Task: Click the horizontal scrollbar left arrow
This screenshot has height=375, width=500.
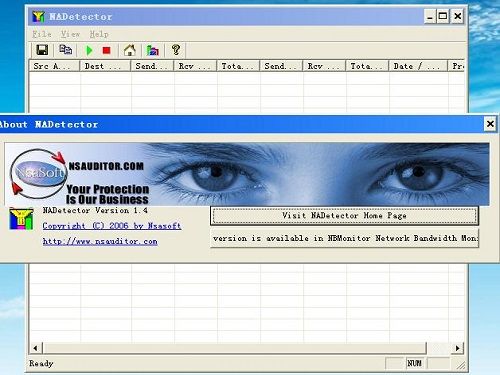Action: (x=35, y=348)
